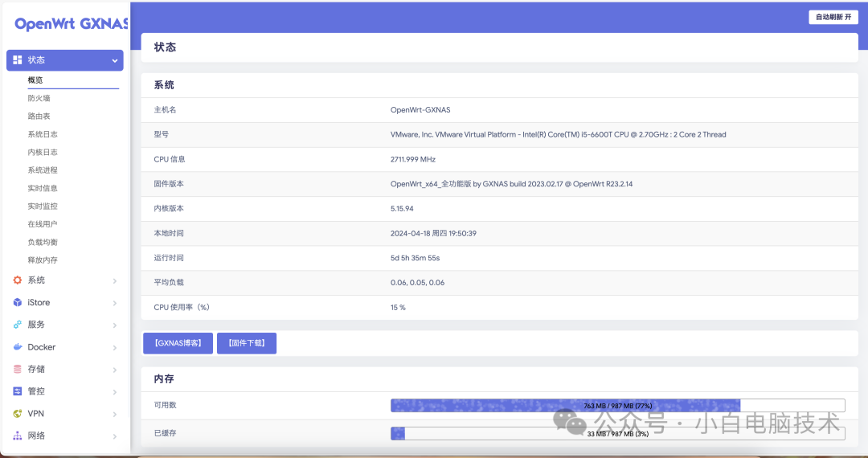Select the local time 2024-04-18 value
This screenshot has height=458, width=868.
(433, 234)
